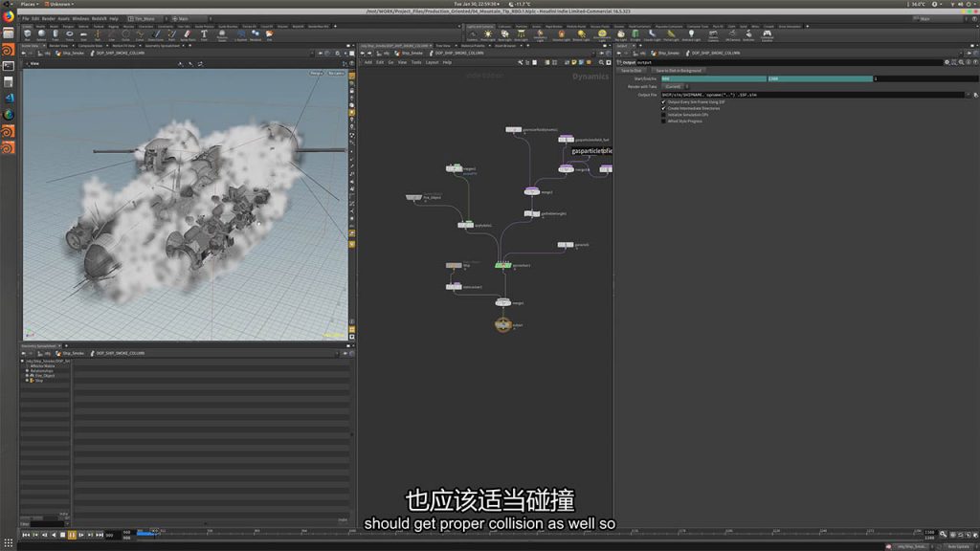Add a Spot Light from shelf

pos(505,35)
